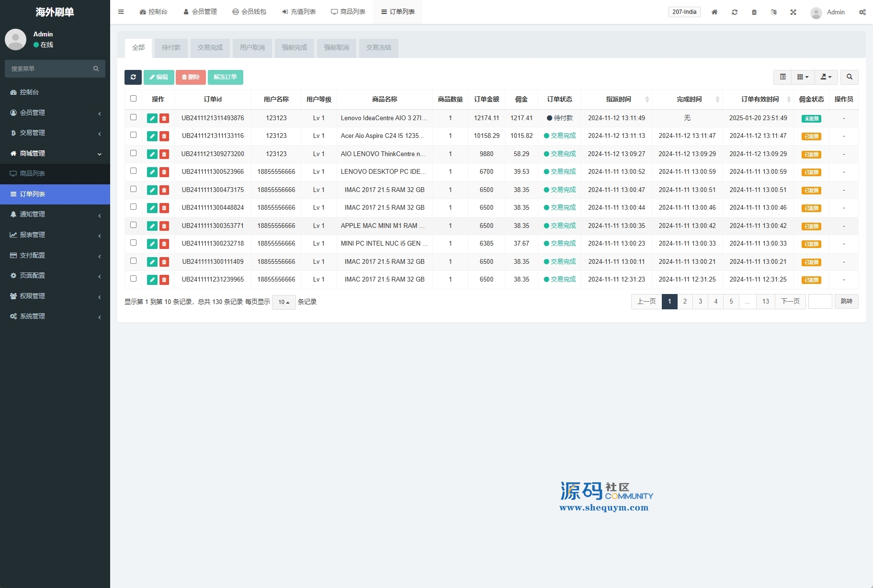This screenshot has width=873, height=588.
Task: Switch table view with the toggle view icon
Action: (782, 77)
